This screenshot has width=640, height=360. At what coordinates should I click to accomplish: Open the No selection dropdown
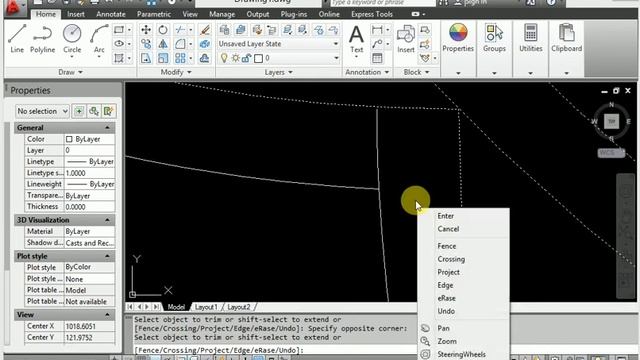[42, 111]
